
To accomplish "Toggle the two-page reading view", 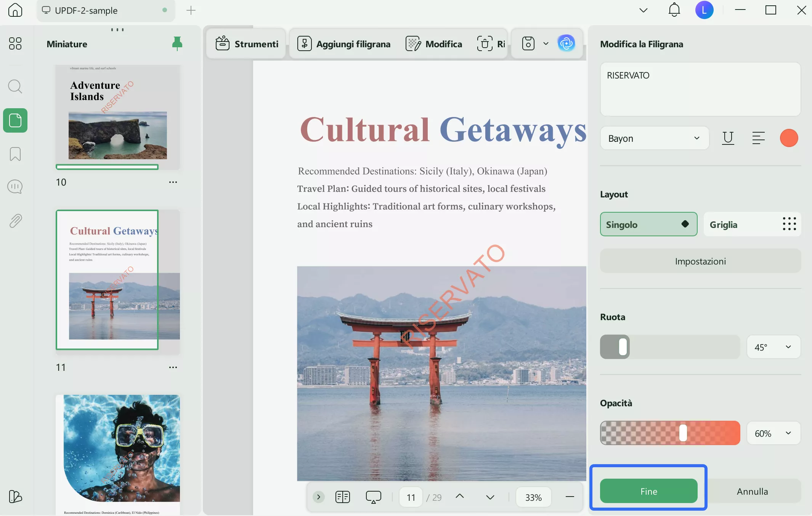I will pyautogui.click(x=342, y=497).
